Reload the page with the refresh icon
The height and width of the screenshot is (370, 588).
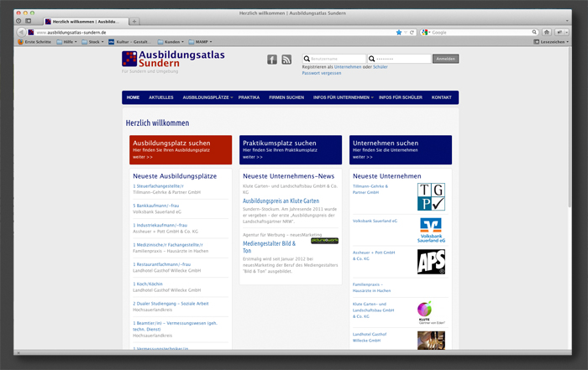click(412, 33)
